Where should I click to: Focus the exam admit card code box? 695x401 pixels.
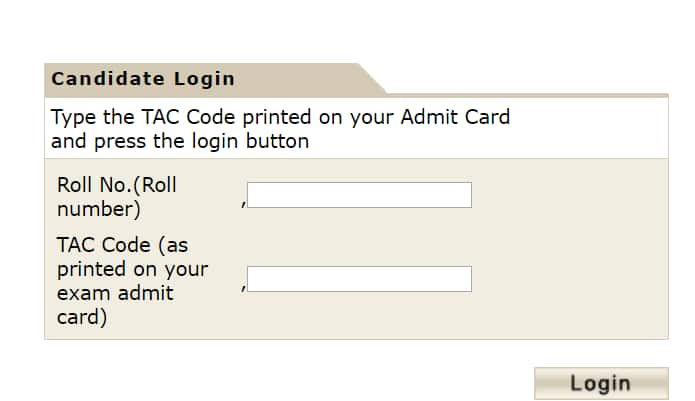tap(359, 279)
